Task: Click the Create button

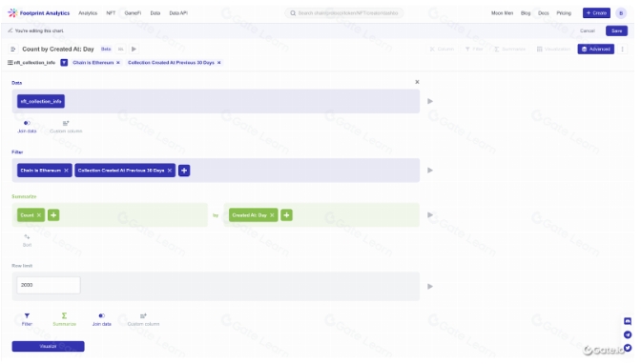Action: click(x=596, y=13)
